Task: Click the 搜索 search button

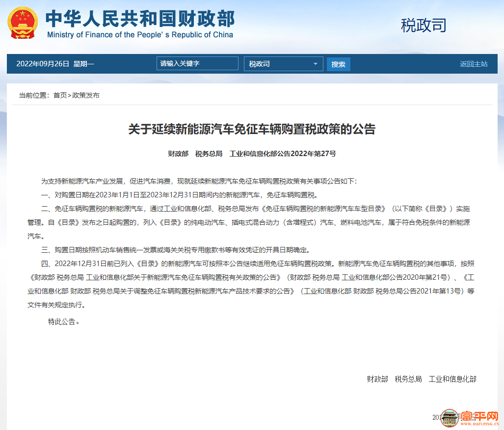Action: pos(338,64)
